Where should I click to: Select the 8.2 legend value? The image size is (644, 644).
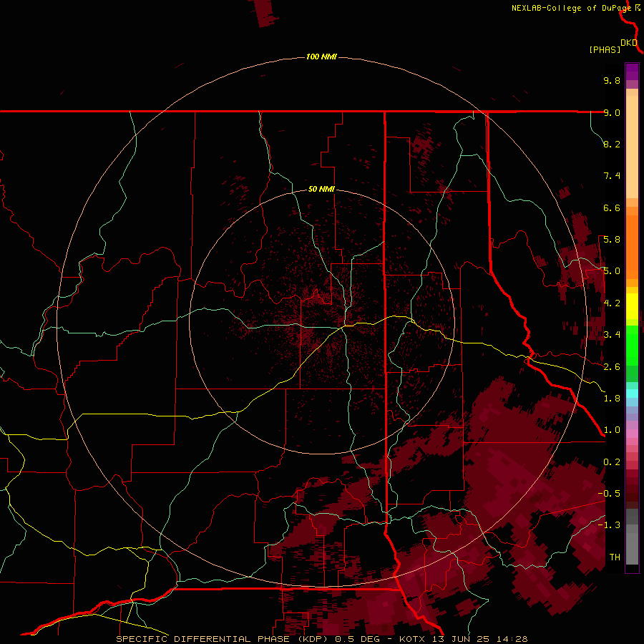pos(612,144)
